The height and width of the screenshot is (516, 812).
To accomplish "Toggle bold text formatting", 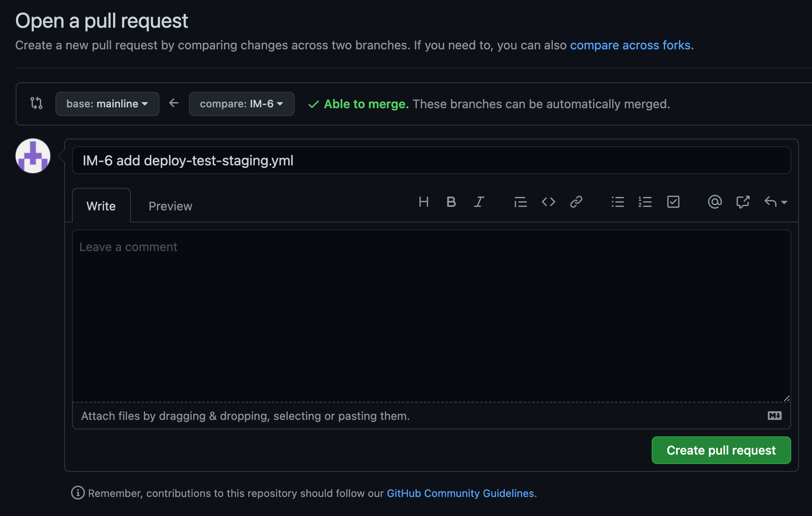I will click(451, 202).
